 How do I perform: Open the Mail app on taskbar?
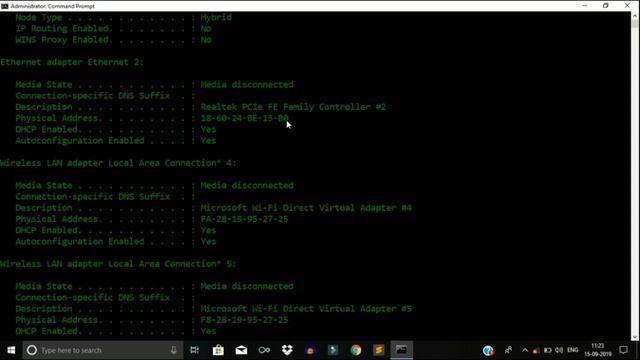coord(241,350)
